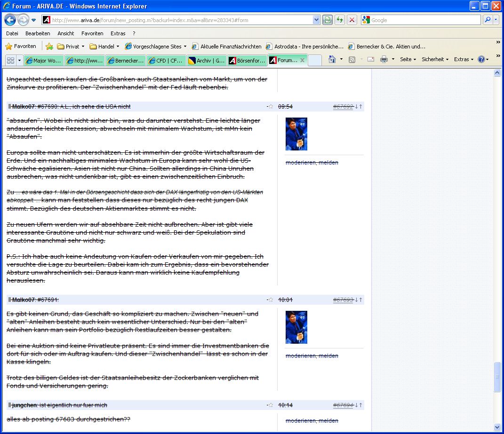Viewport: 504px width, 434px height.
Task: Toggle compatibility view icon
Action: click(x=328, y=20)
